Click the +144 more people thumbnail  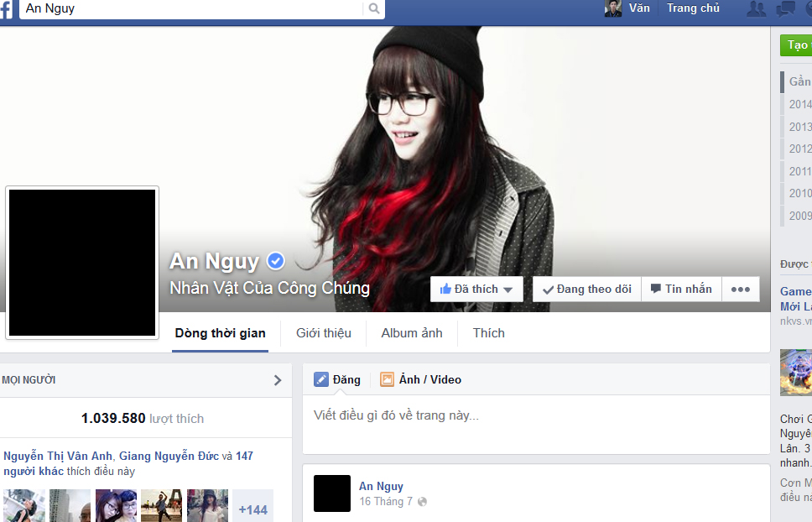coord(252,505)
